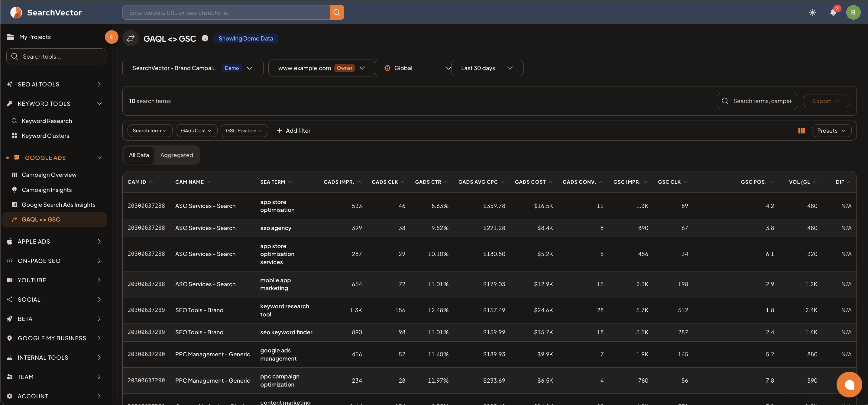Sort by VOL (GL column

tap(803, 182)
